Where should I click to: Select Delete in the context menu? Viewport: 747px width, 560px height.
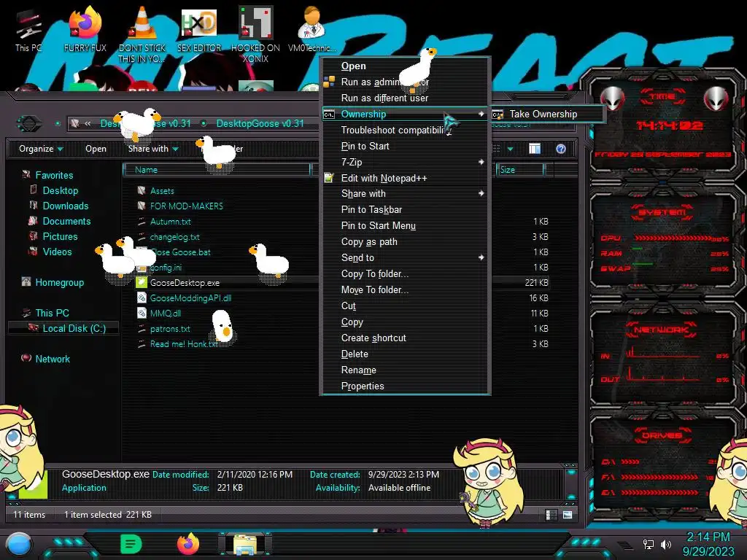point(406,354)
